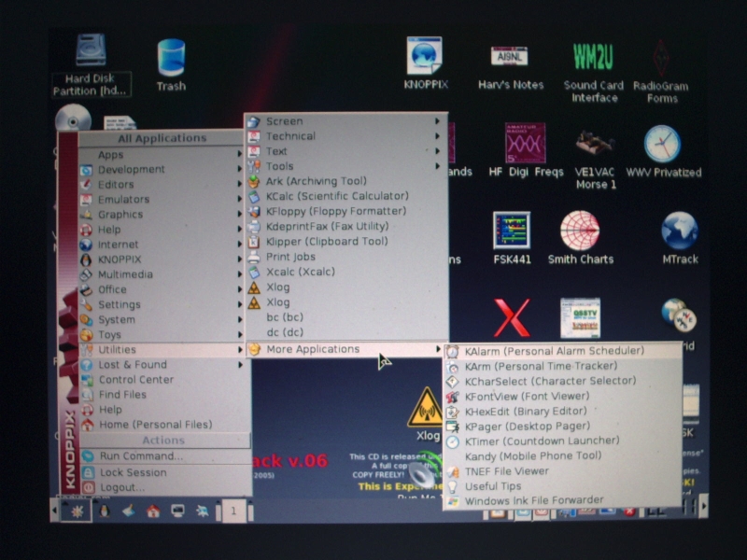This screenshot has height=560, width=747.
Task: Open the Settings menu entry
Action: click(161, 304)
